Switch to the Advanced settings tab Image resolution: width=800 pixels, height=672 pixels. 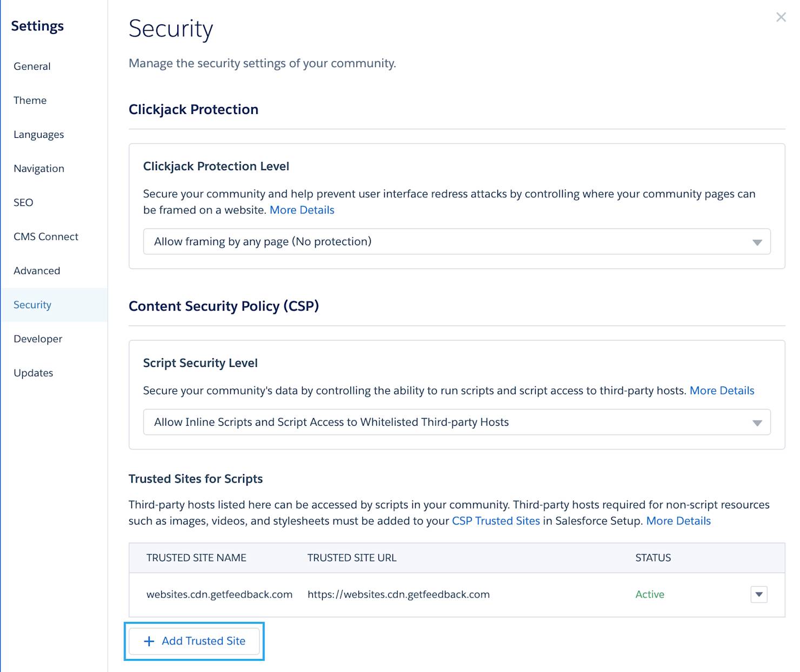(x=37, y=271)
